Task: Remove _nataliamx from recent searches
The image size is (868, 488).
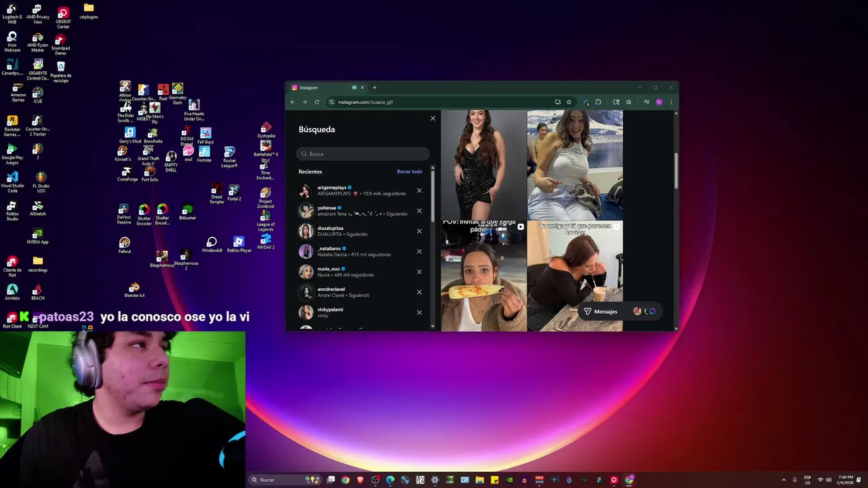Action: (x=419, y=251)
